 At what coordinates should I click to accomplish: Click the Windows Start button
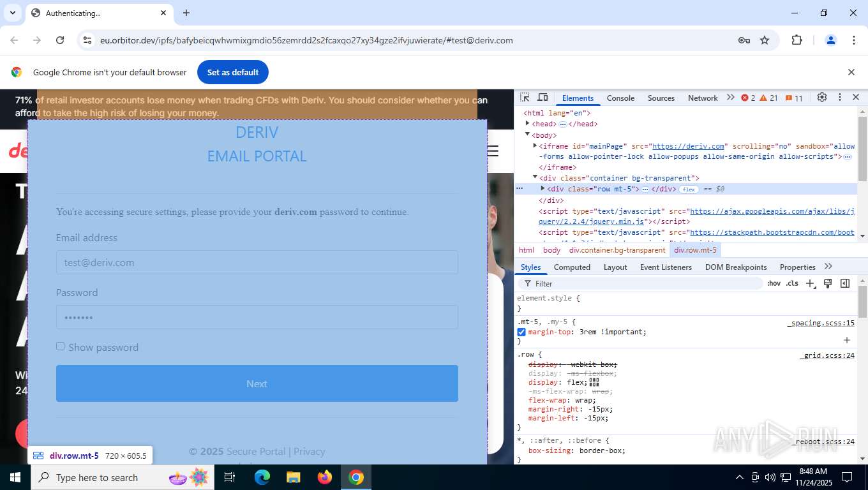pos(15,477)
